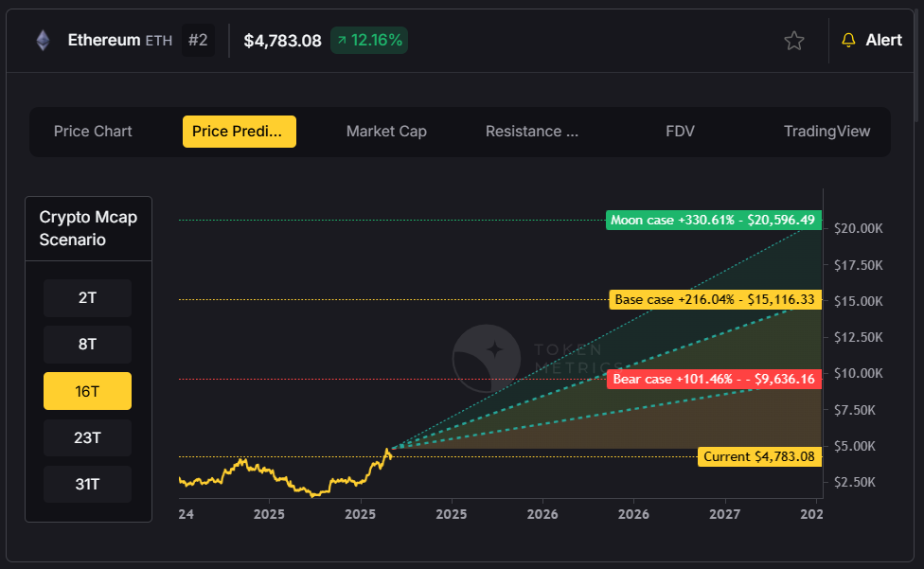Choose the 23T market cap scenario
Image resolution: width=924 pixels, height=569 pixels.
[87, 437]
